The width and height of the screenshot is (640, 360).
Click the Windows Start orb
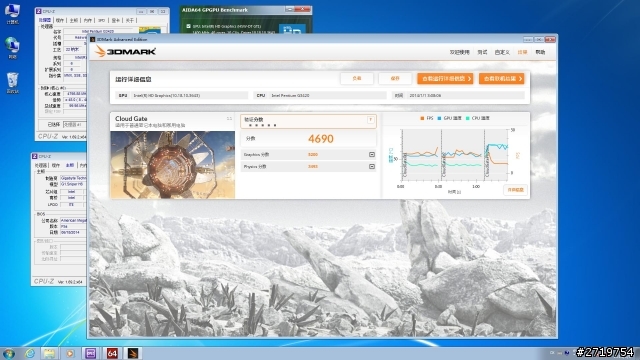9,353
